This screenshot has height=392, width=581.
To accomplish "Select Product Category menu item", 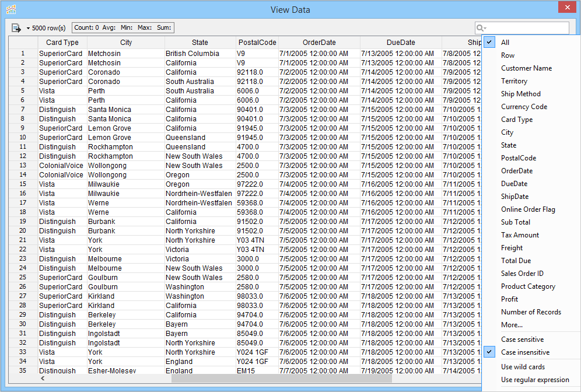I will tap(531, 286).
